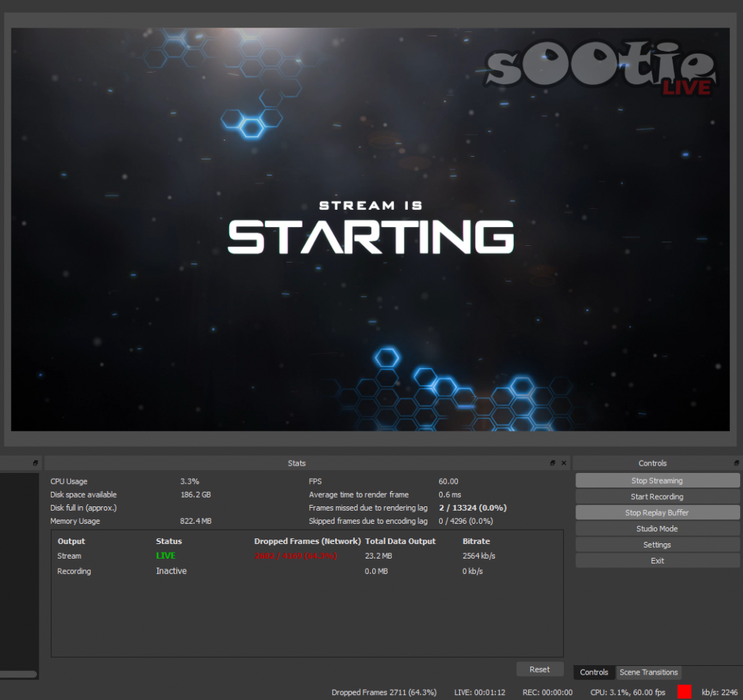Click the Dropped Frames (Network) column header
Viewport: 743px width, 700px height.
pos(307,541)
